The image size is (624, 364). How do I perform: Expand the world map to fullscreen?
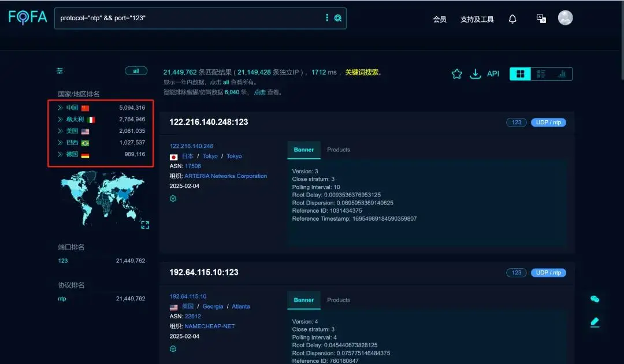(x=145, y=225)
